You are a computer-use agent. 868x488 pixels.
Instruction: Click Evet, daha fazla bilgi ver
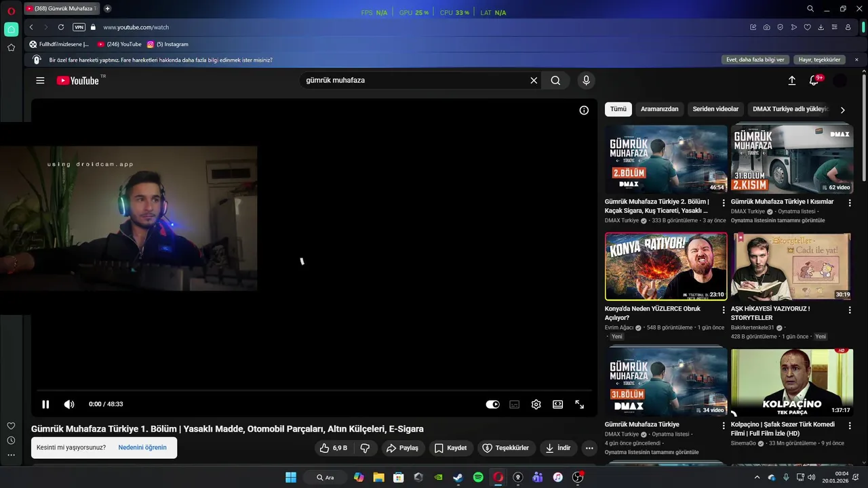pos(755,60)
